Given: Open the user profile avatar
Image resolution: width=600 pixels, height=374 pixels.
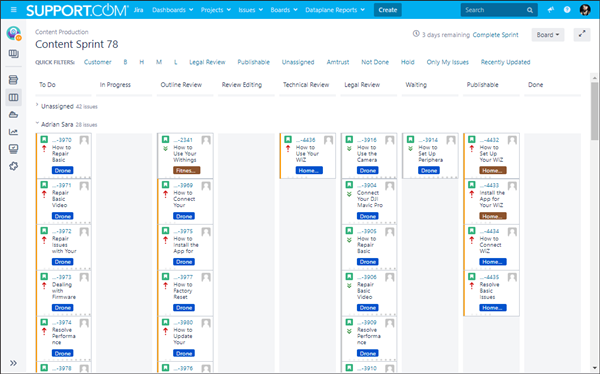Looking at the screenshot, I should (x=585, y=10).
